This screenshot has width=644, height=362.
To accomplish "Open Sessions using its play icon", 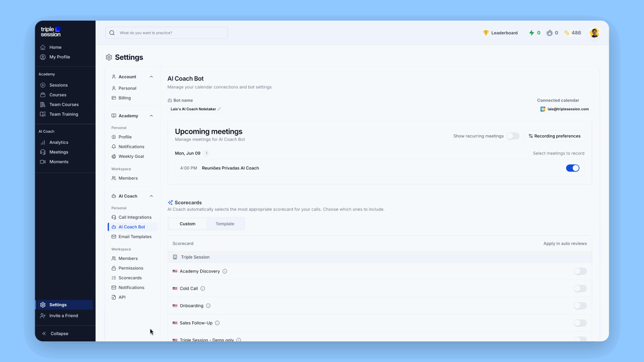I will pos(43,85).
